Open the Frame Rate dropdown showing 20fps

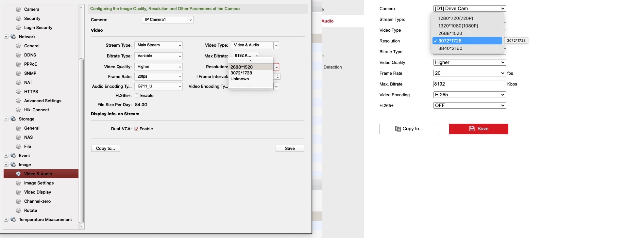coord(158,77)
